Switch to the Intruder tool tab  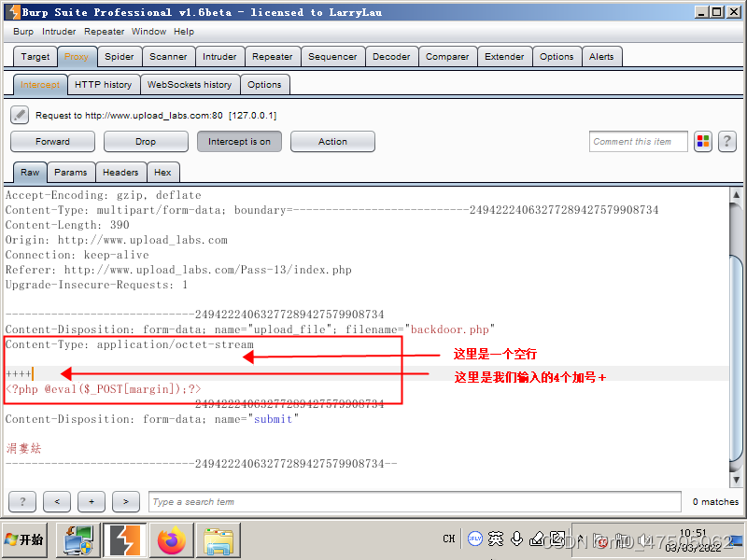(x=219, y=57)
